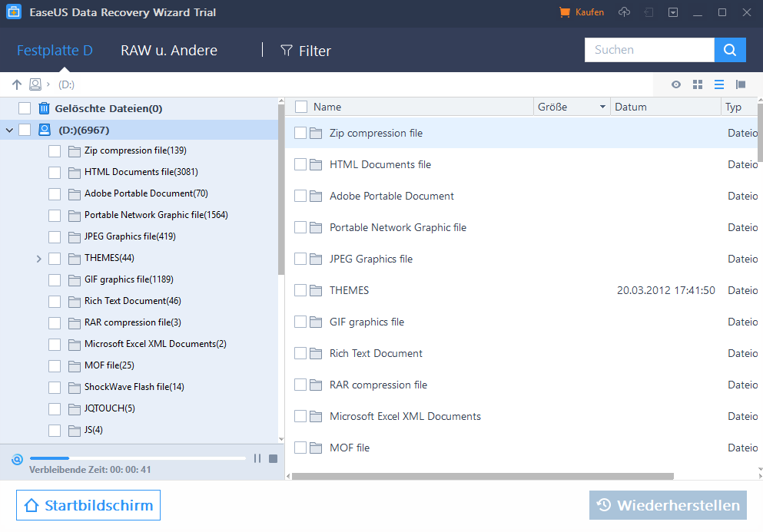Image resolution: width=763 pixels, height=532 pixels.
Task: Click folder icon of MOF file in file list
Action: (x=316, y=448)
